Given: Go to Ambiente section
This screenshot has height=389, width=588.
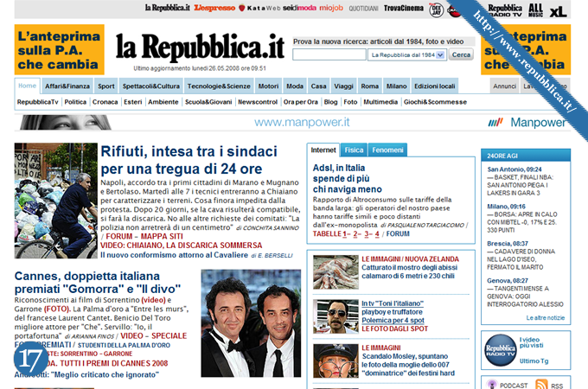Looking at the screenshot, I should tap(163, 102).
